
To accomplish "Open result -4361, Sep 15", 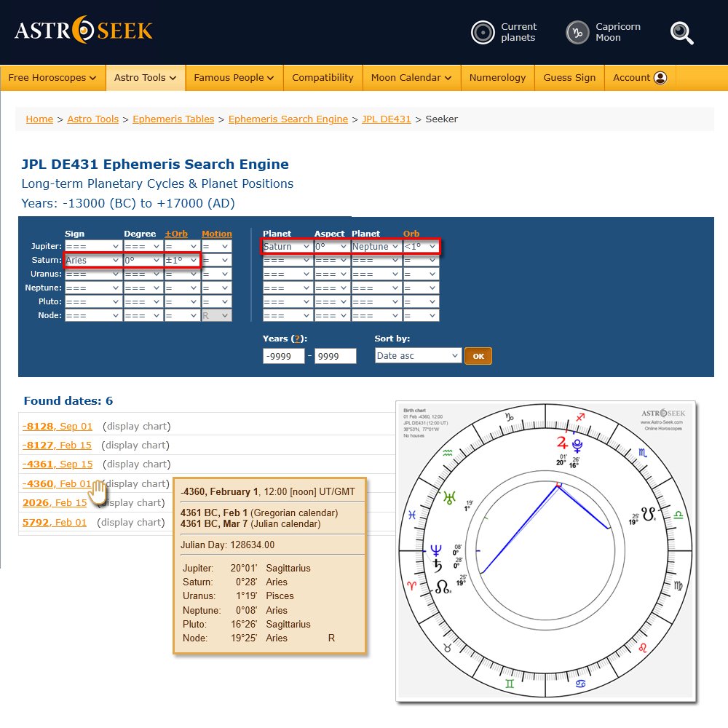I will tap(58, 464).
